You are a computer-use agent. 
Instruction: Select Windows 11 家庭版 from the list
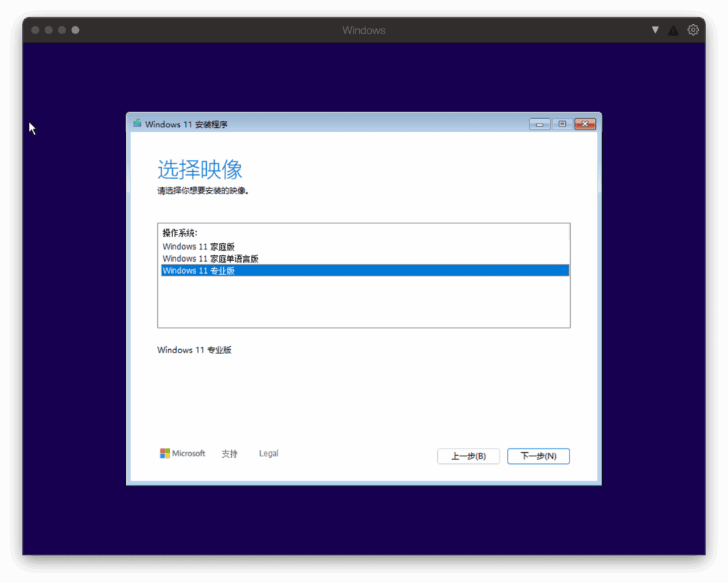coord(365,247)
